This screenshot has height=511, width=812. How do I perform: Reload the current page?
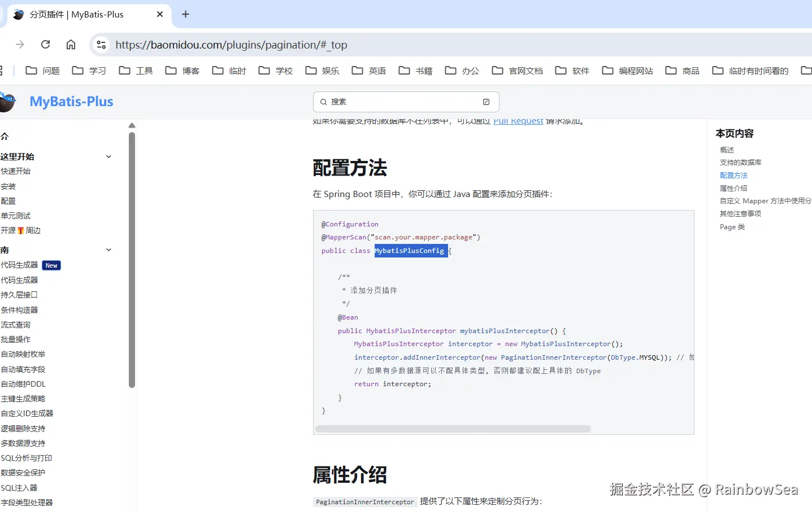46,45
